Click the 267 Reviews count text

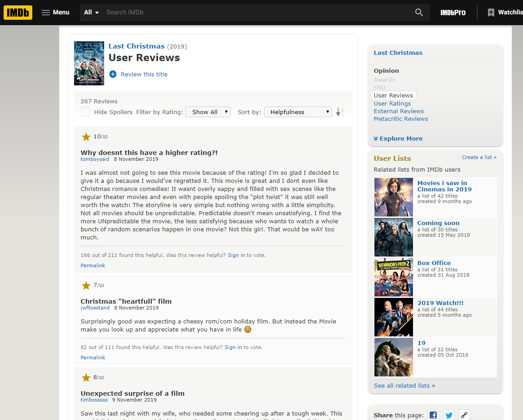[x=99, y=101]
